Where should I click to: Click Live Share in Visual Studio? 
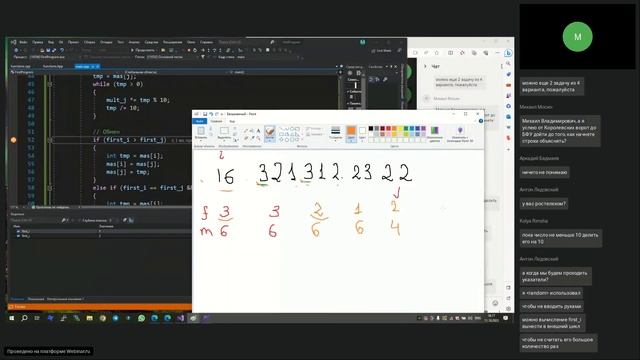coord(381,51)
